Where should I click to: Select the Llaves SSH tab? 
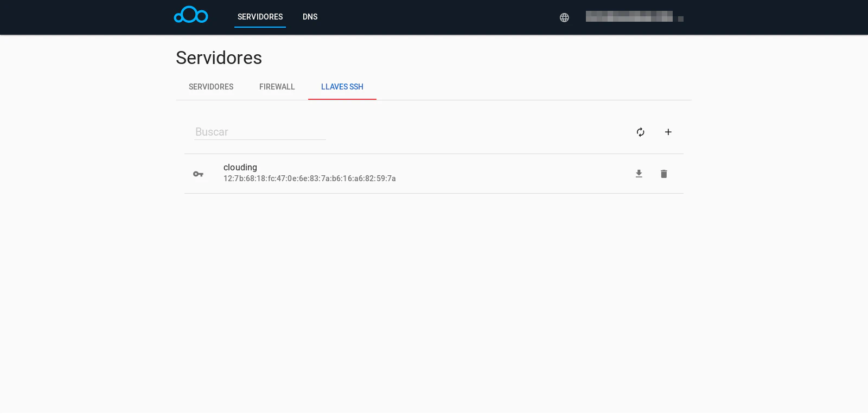(342, 87)
